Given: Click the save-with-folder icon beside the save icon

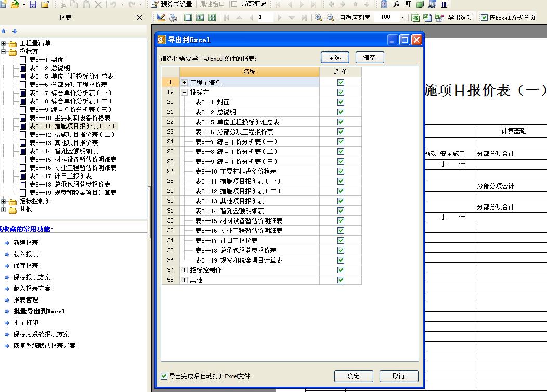Looking at the screenshot, I should (45, 4).
